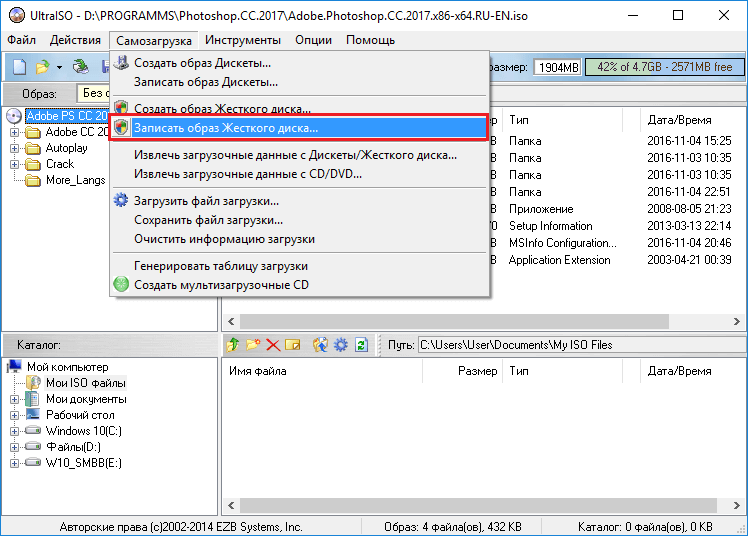The width and height of the screenshot is (748, 536).
Task: Choose Создать образ Жесткого диска...
Action: [299, 108]
